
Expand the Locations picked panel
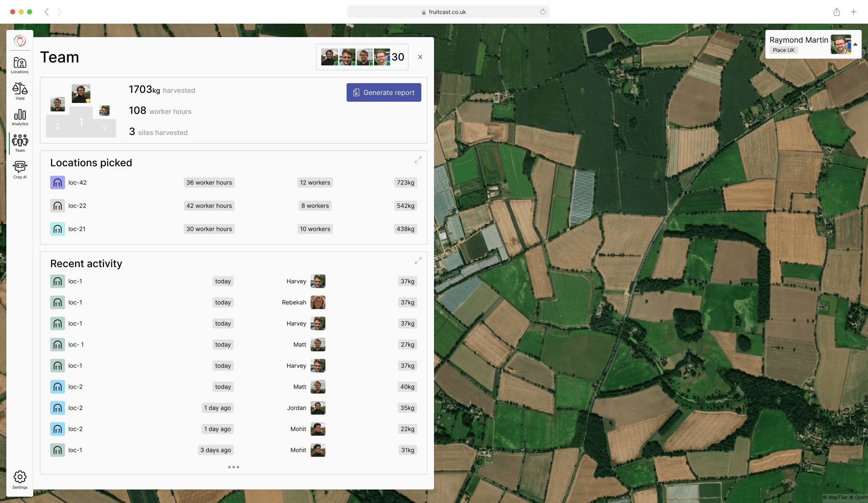point(418,160)
